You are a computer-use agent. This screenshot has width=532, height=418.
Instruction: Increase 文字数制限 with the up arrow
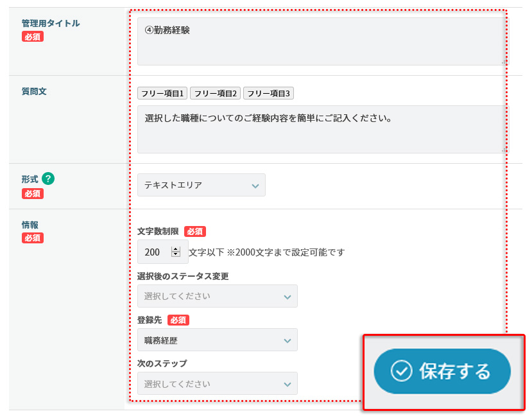point(176,249)
